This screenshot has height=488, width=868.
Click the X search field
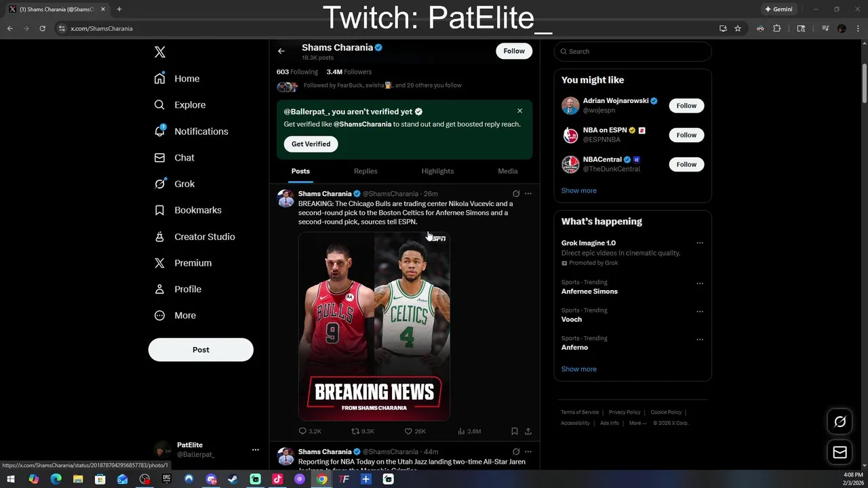(x=633, y=52)
